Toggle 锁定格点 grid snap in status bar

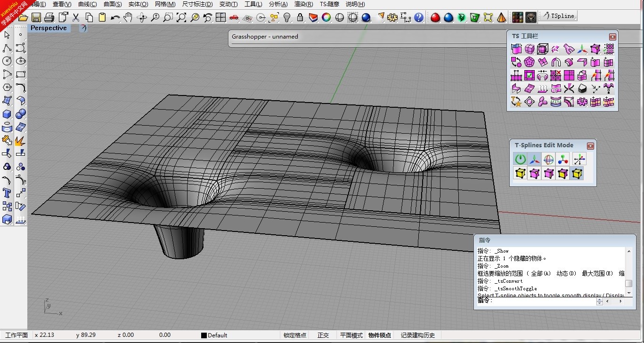click(x=295, y=335)
